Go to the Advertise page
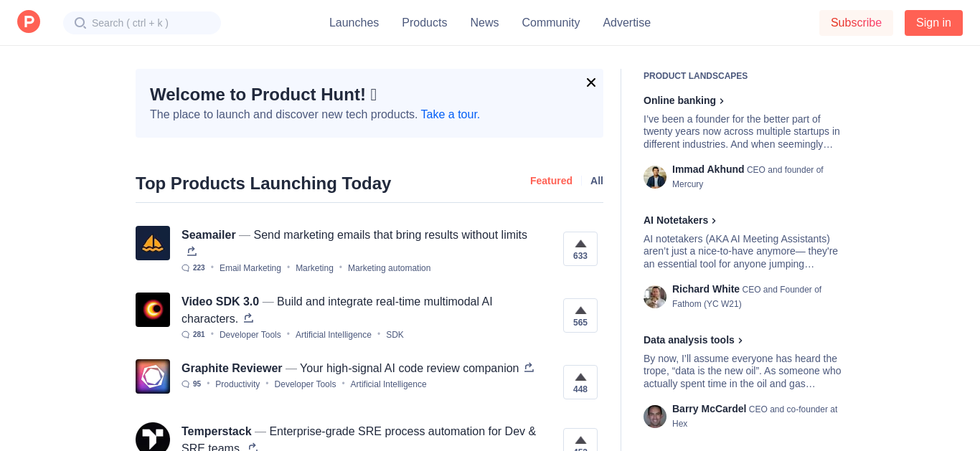Viewport: 980px width, 451px height. coord(627,23)
